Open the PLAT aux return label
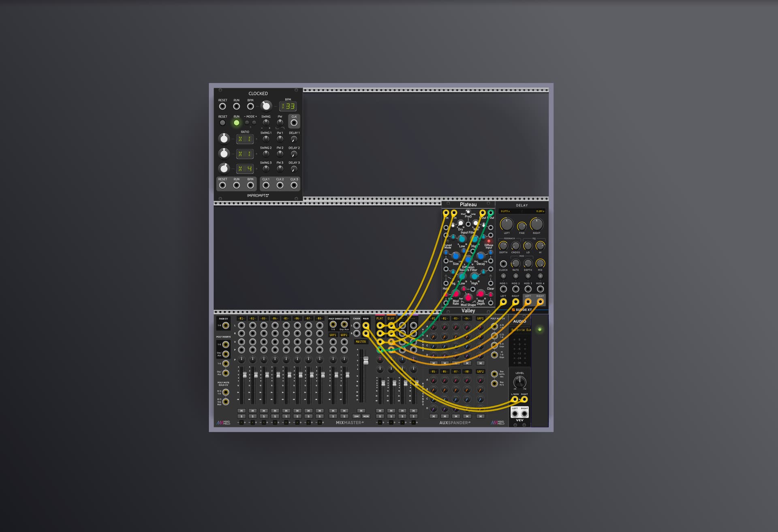778x532 pixels. [380, 318]
